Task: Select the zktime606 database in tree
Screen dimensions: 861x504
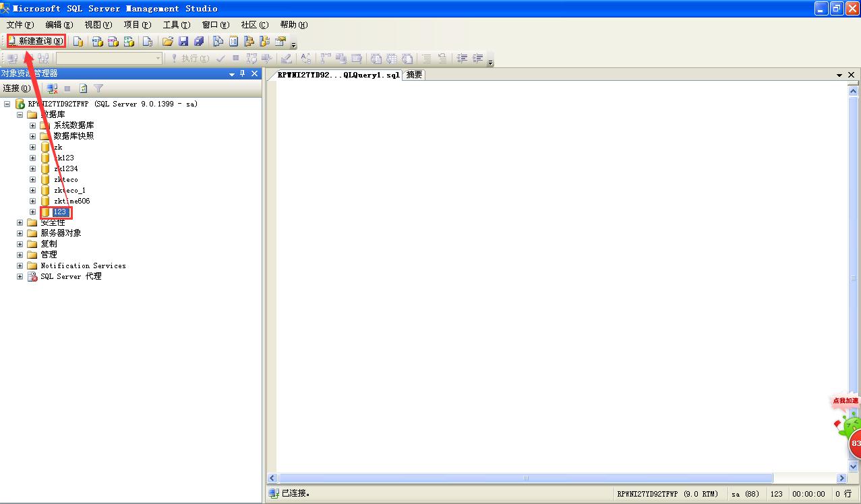Action: coord(71,201)
